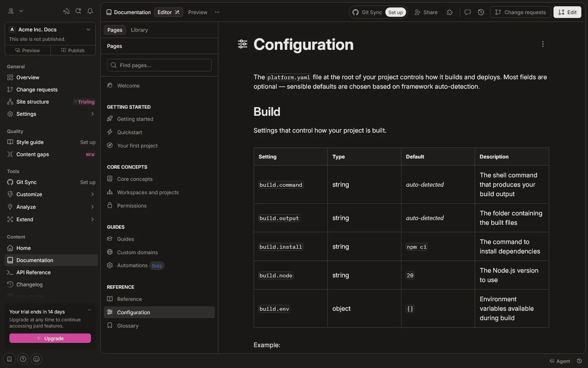Focus the Find pages search field
The height and width of the screenshot is (368, 588).
(x=159, y=65)
